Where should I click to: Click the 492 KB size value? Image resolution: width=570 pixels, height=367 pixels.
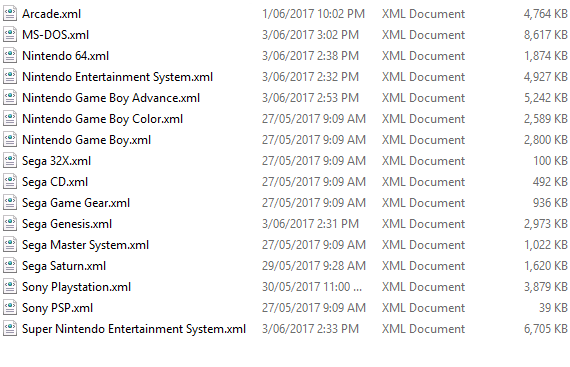550,182
